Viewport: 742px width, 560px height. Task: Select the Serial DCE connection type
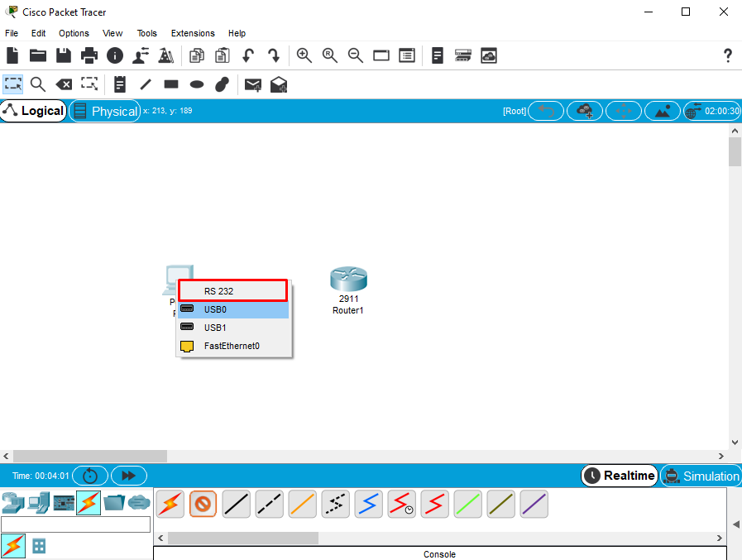coord(401,504)
